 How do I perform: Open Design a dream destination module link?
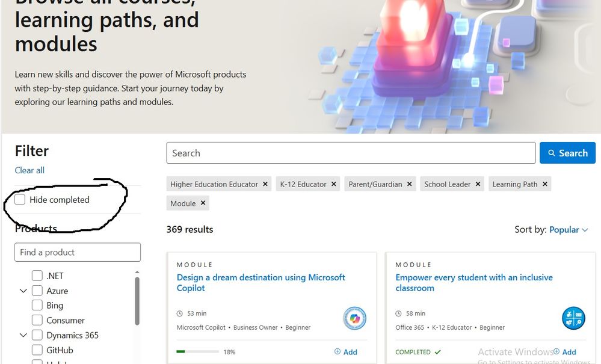260,282
